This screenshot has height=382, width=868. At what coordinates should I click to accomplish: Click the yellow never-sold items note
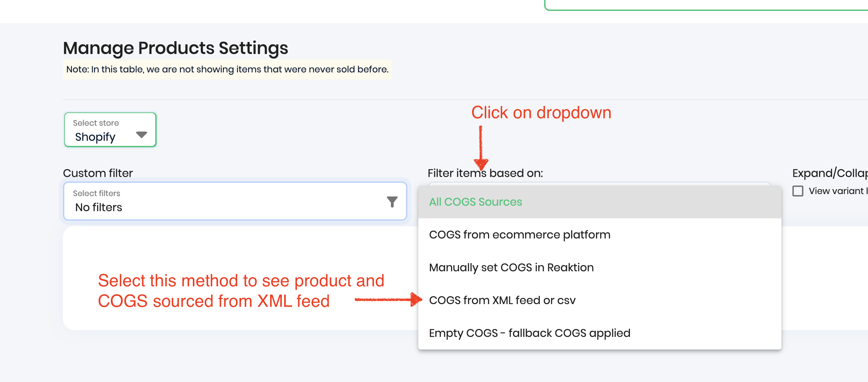point(227,69)
